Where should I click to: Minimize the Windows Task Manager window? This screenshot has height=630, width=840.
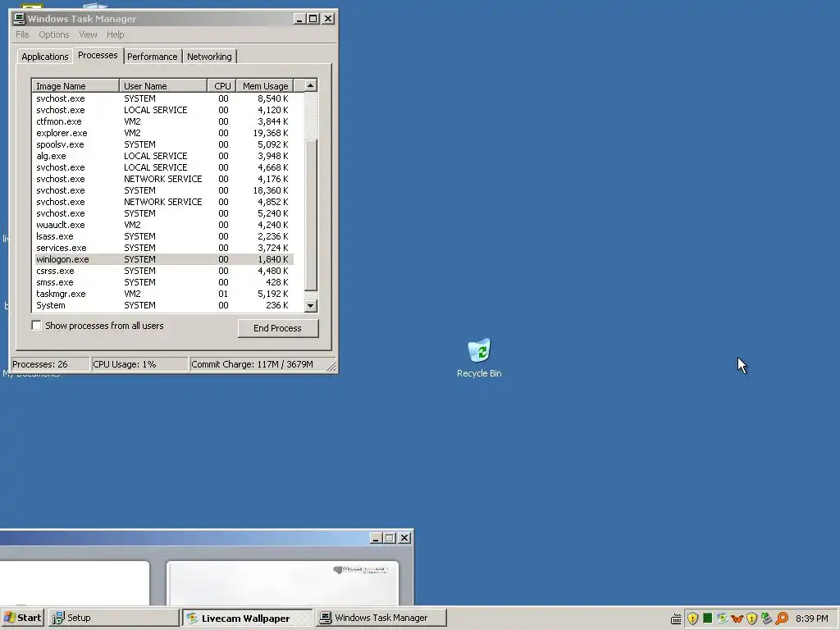pos(300,19)
